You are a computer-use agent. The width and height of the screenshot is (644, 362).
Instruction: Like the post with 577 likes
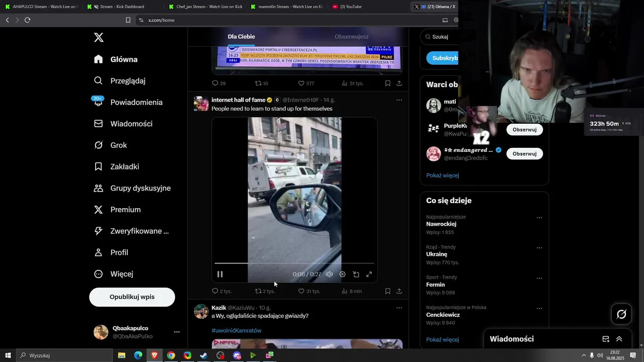306,83
